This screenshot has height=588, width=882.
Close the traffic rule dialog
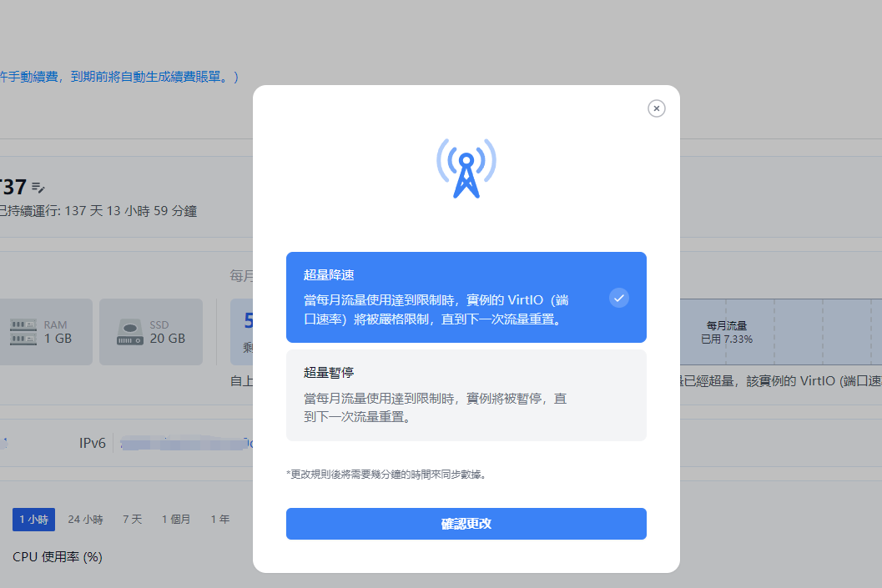click(657, 108)
